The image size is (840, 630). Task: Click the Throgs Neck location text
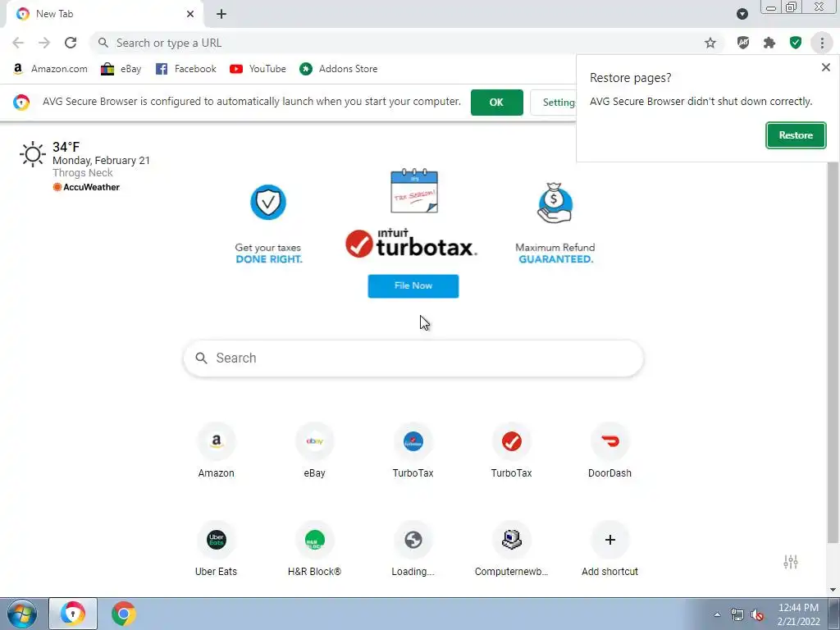click(x=83, y=172)
